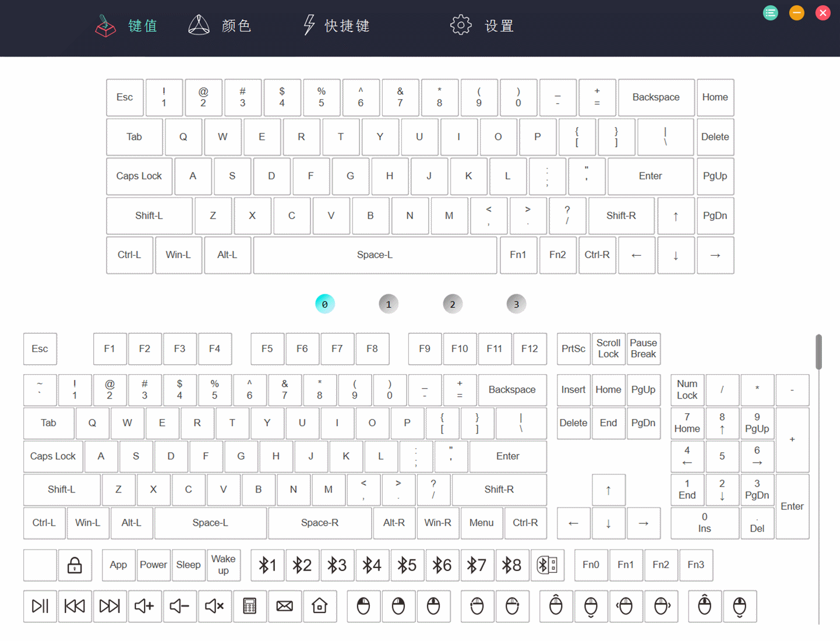Select the tilde backtick key
840x641 pixels.
click(x=40, y=390)
